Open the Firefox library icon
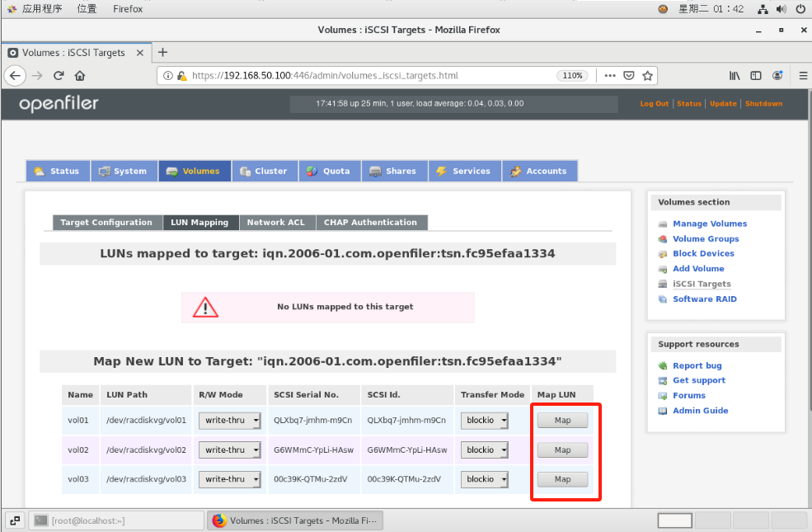Screen dimensions: 812x532 click(x=735, y=76)
